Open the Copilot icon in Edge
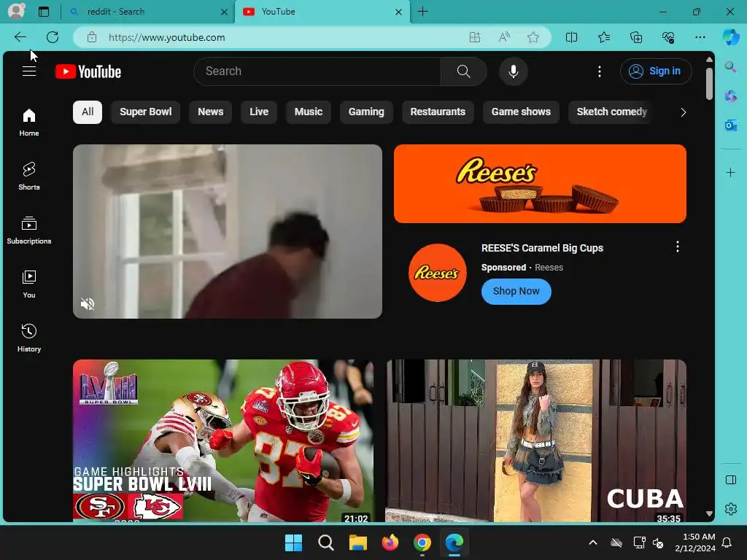 731,37
